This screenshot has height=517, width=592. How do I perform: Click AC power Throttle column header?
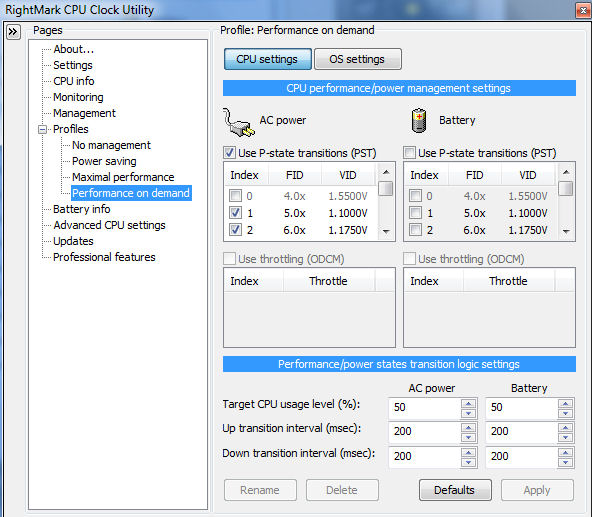pos(328,281)
